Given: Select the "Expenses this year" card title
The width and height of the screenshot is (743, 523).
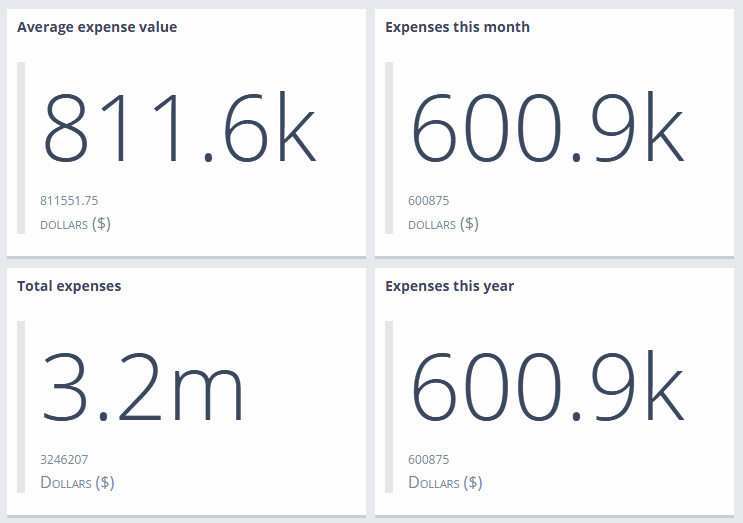Looking at the screenshot, I should (x=449, y=286).
